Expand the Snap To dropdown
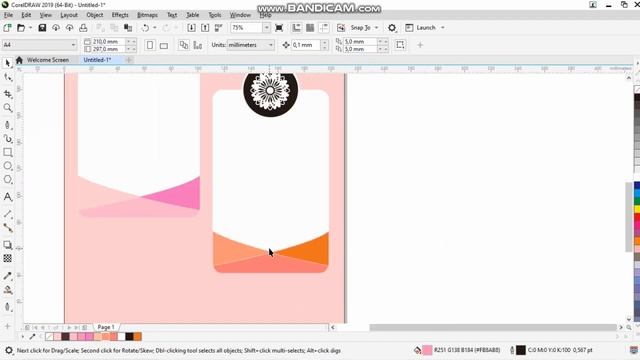Viewport: 640px width, 360px height. (376, 28)
